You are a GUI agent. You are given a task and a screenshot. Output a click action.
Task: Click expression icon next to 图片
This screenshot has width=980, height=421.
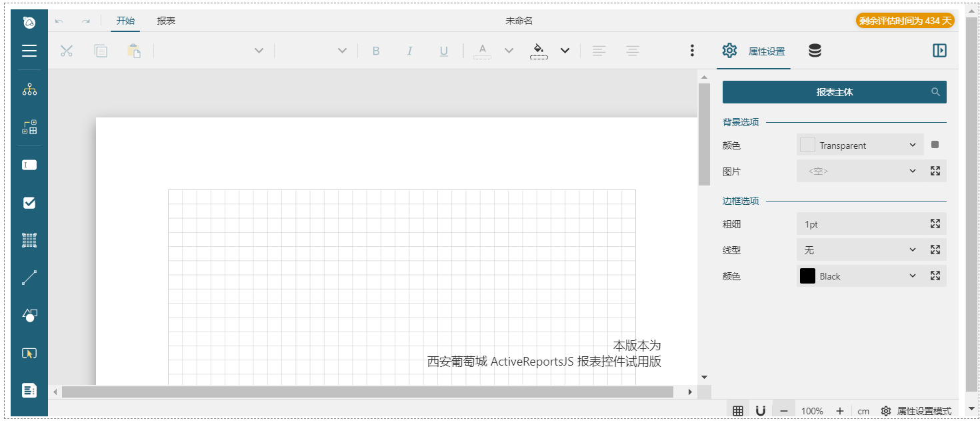coord(935,171)
